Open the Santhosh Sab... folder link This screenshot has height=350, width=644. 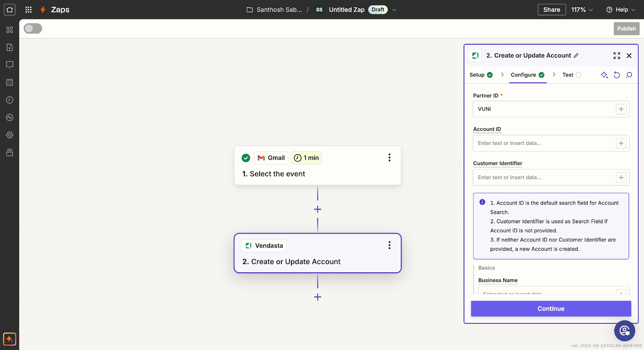[x=274, y=10]
